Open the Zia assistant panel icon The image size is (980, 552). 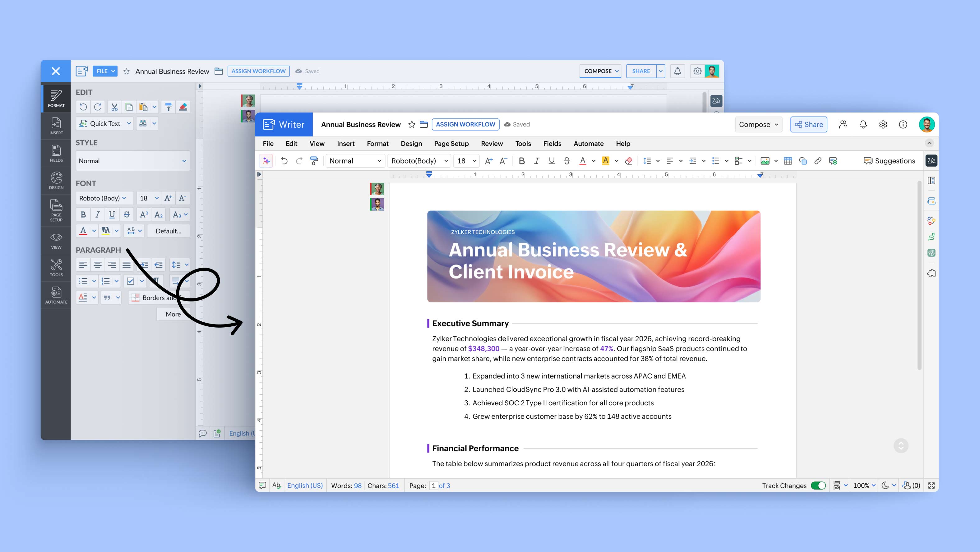[x=931, y=161]
